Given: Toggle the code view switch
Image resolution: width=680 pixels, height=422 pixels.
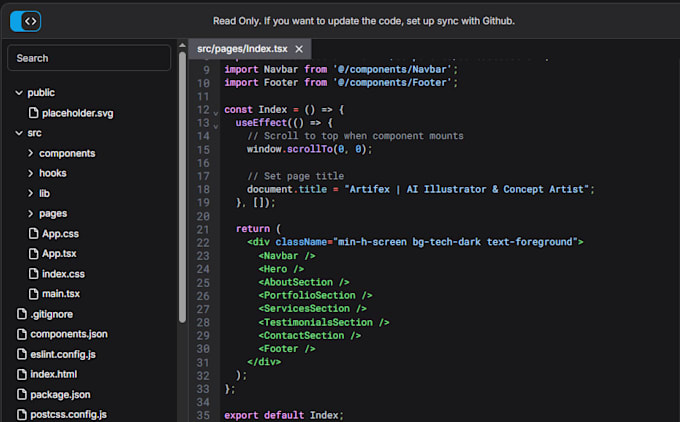Looking at the screenshot, I should [25, 20].
